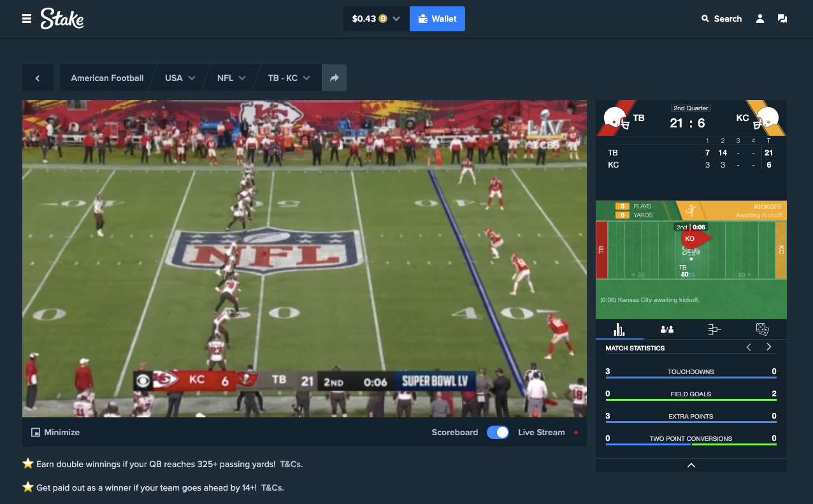Image resolution: width=813 pixels, height=504 pixels.
Task: Click the TWO POINT CONVERSIONS stat row
Action: coord(691,440)
